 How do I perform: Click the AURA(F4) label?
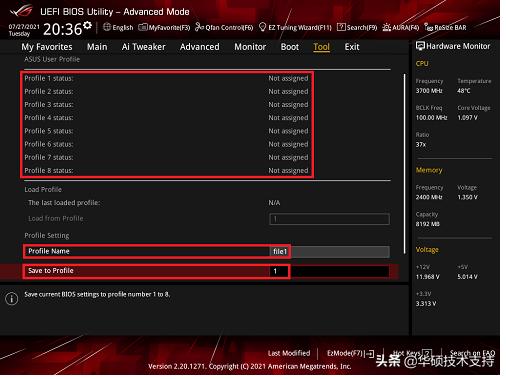coord(405,27)
